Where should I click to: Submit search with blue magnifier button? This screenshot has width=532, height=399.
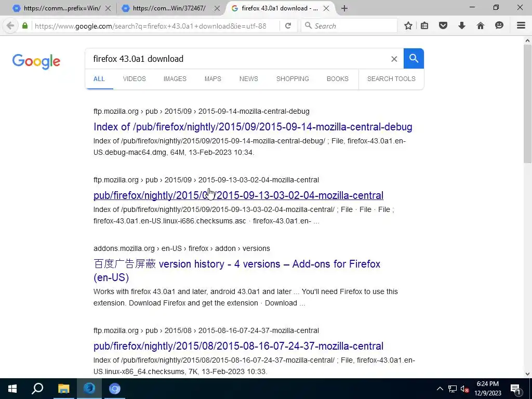pos(414,58)
